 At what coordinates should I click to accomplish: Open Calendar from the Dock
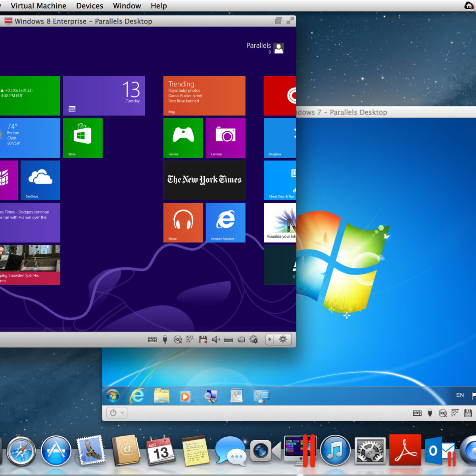click(x=161, y=451)
